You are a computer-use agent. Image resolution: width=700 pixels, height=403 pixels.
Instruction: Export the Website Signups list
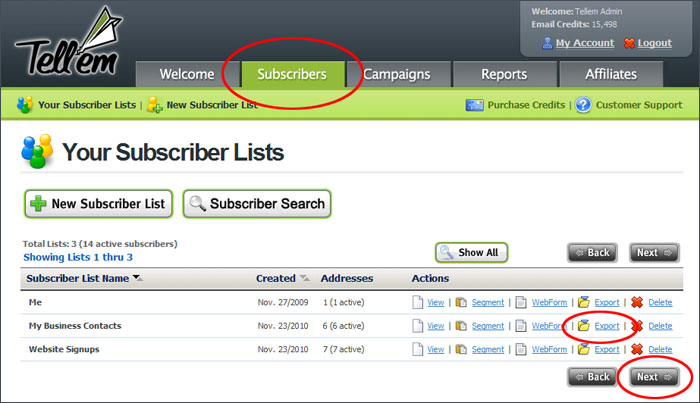pyautogui.click(x=607, y=349)
